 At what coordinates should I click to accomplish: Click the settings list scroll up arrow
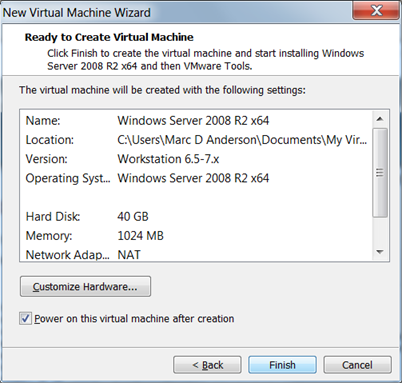(380, 119)
